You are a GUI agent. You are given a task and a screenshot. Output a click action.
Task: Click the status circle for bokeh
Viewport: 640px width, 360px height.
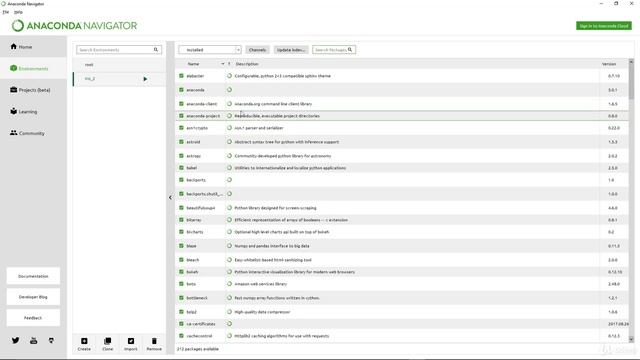[x=229, y=272]
